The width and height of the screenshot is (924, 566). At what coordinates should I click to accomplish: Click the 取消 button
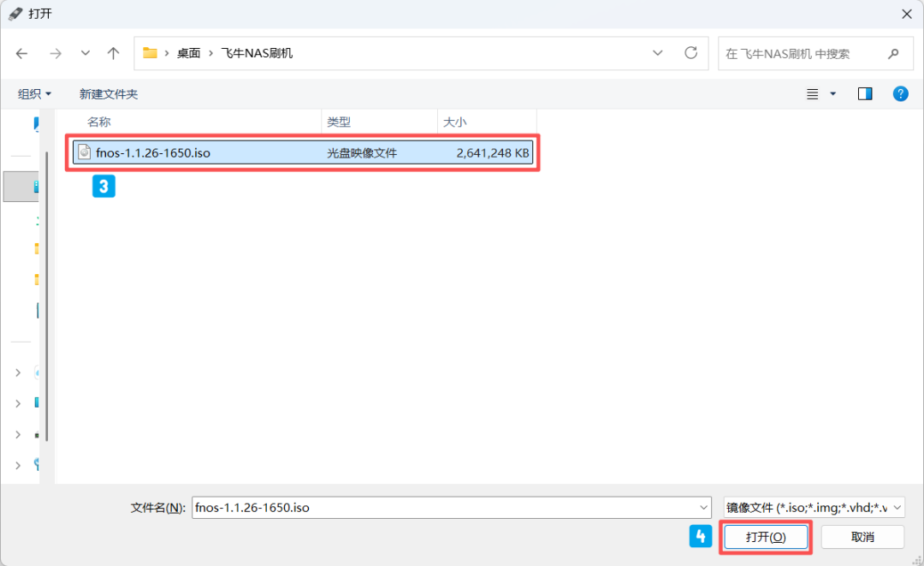862,537
